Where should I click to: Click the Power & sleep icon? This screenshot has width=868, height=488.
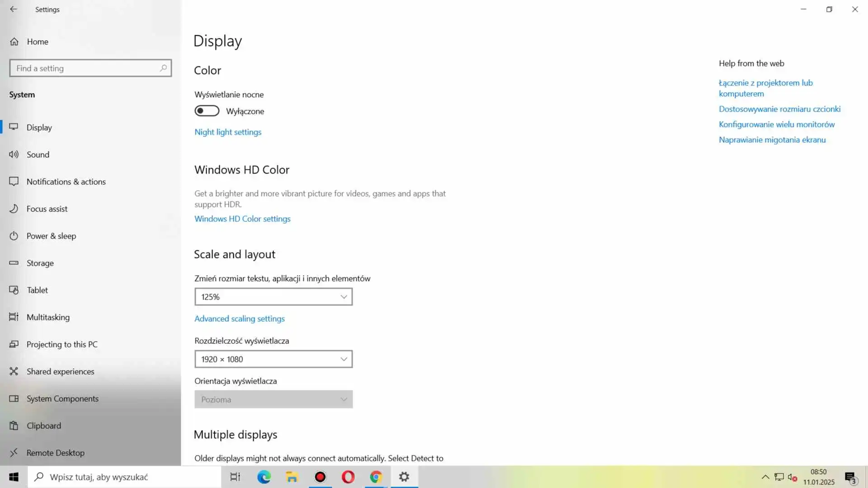pyautogui.click(x=14, y=236)
